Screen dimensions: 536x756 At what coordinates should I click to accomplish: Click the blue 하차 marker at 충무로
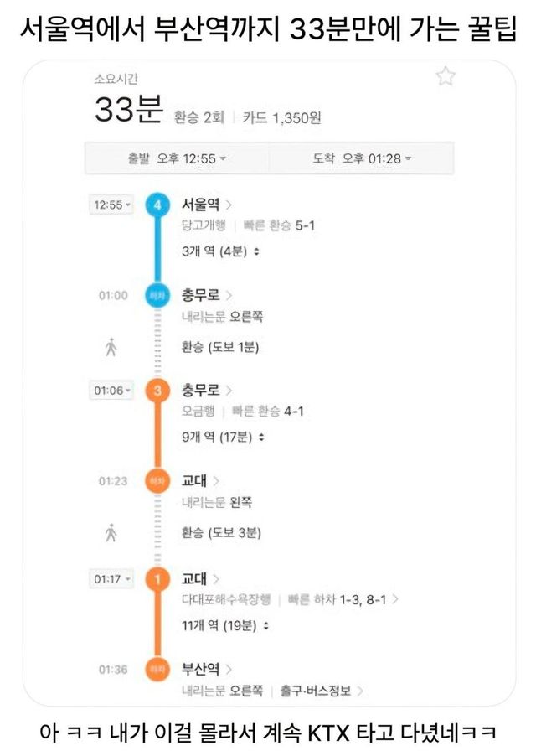(157, 295)
